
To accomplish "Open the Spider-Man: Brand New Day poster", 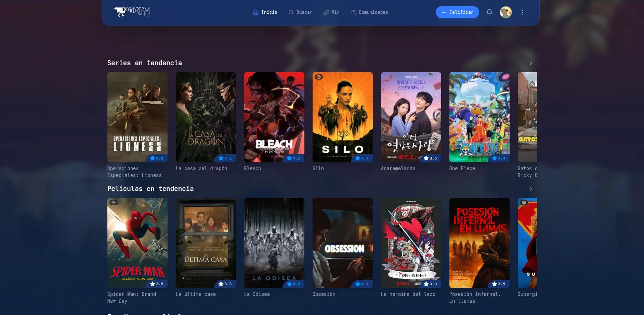I will pos(137,243).
